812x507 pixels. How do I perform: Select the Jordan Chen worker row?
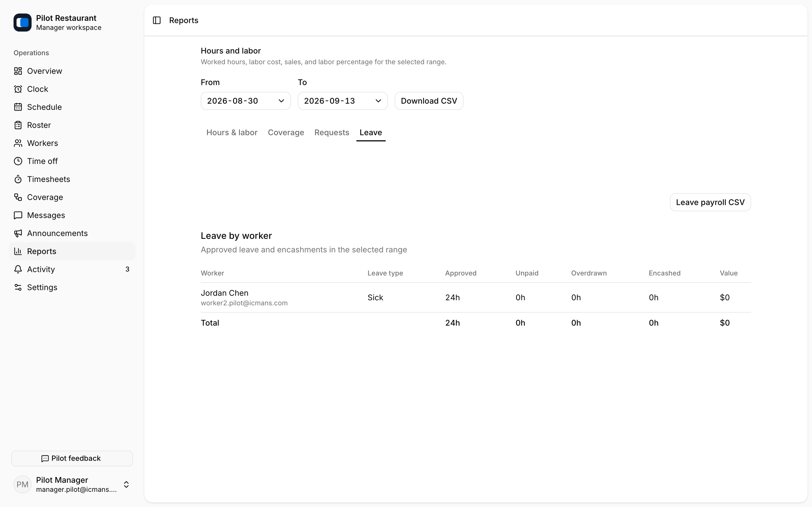pyautogui.click(x=476, y=298)
